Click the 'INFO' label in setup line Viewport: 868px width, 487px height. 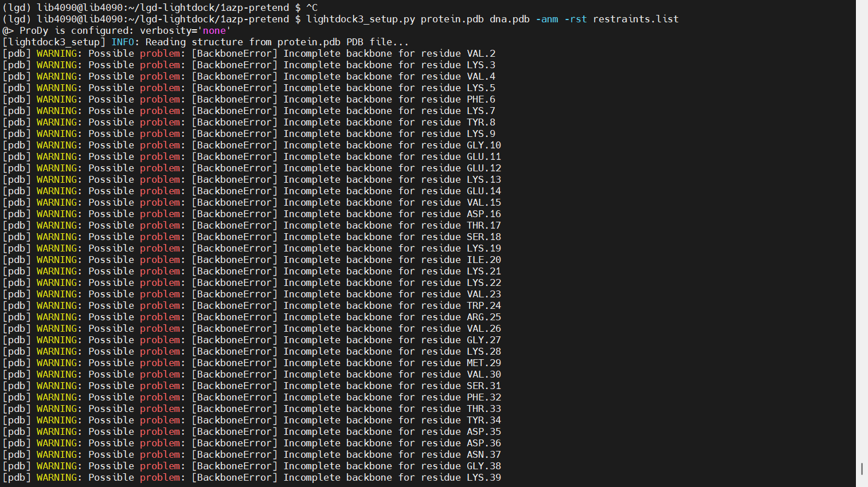(123, 42)
